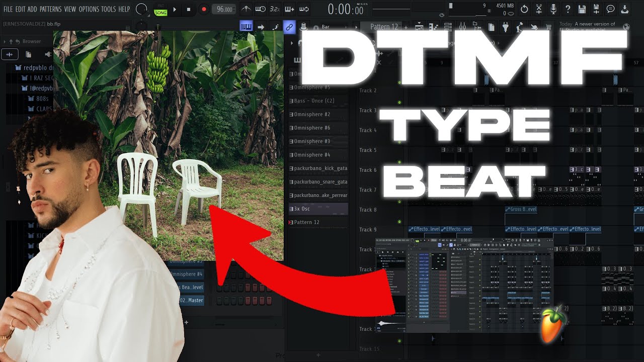Click the undo history icon

(524, 9)
